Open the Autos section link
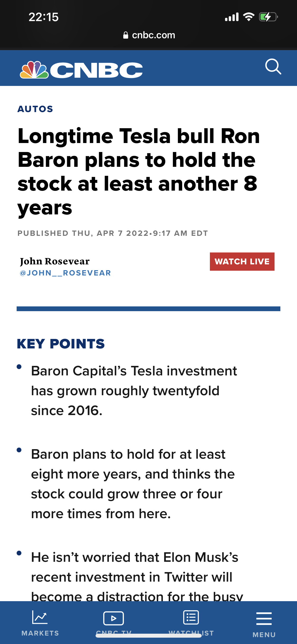 click(35, 109)
